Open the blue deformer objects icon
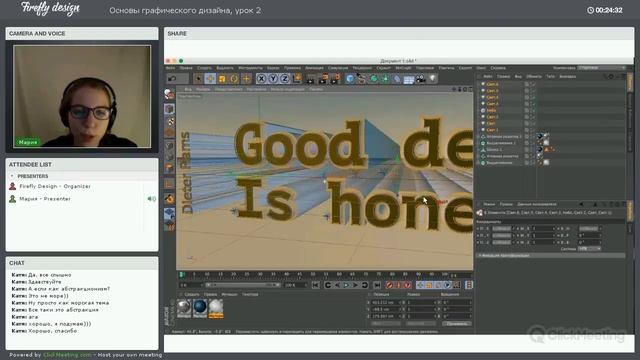This screenshot has height=360, width=640. click(397, 78)
